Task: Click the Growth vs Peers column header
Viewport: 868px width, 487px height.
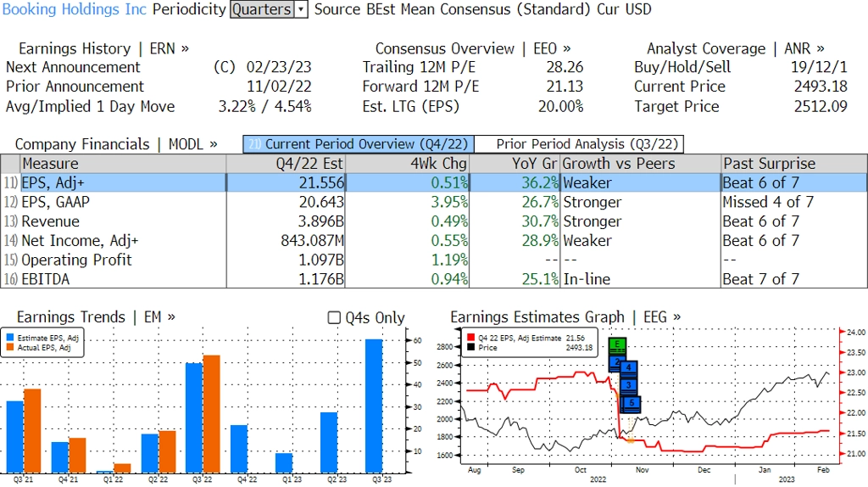Action: (641, 164)
